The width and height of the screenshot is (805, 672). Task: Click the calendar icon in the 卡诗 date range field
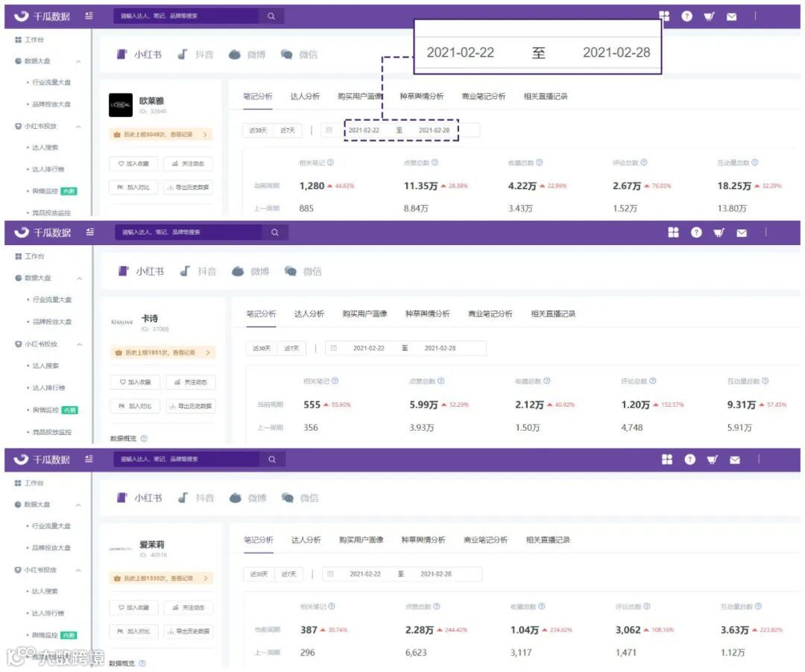click(x=334, y=348)
